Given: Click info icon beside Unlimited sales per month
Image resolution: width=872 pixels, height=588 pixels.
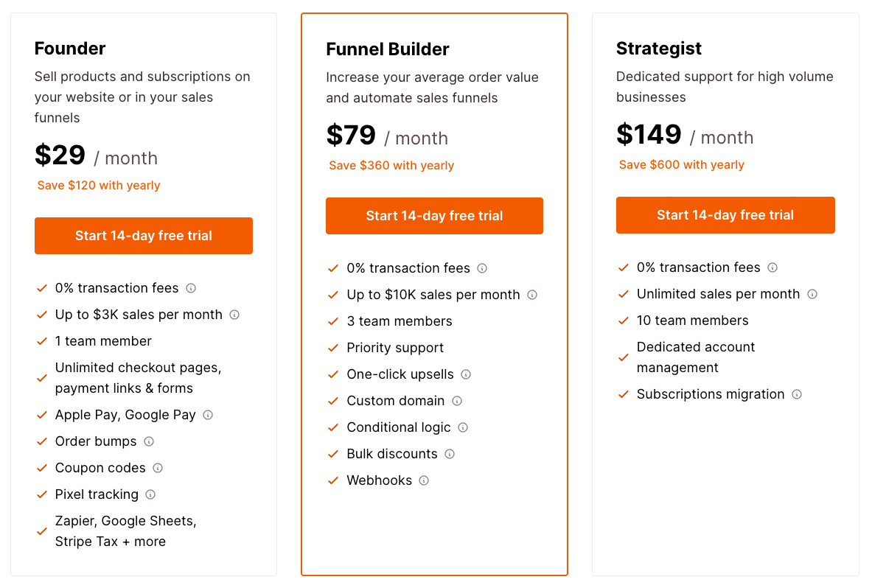Looking at the screenshot, I should tap(812, 294).
